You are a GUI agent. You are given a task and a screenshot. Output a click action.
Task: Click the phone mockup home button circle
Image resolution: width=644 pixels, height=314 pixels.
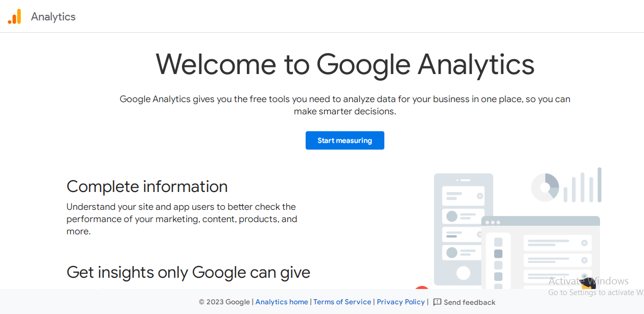463,273
